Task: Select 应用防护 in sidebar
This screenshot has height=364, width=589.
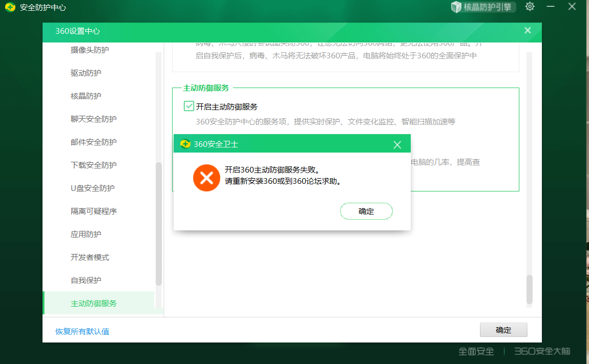Action: pos(86,234)
